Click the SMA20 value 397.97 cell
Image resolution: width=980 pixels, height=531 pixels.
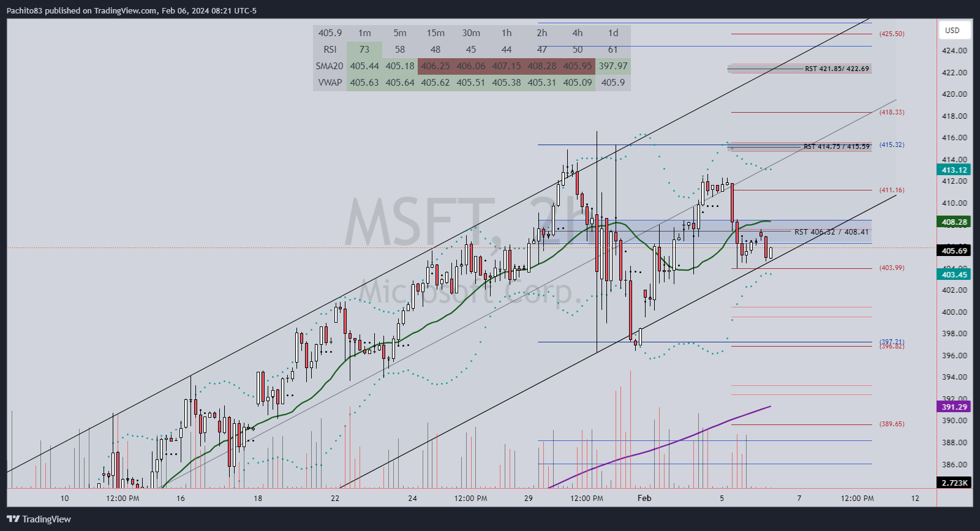[x=613, y=66]
